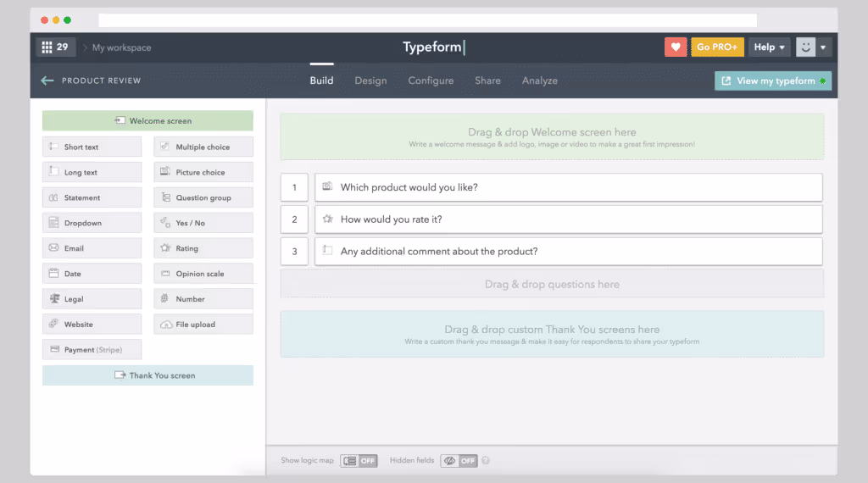Screen dimensions: 868x483
Task: Select question 2 How would you rate it
Action: pos(569,219)
